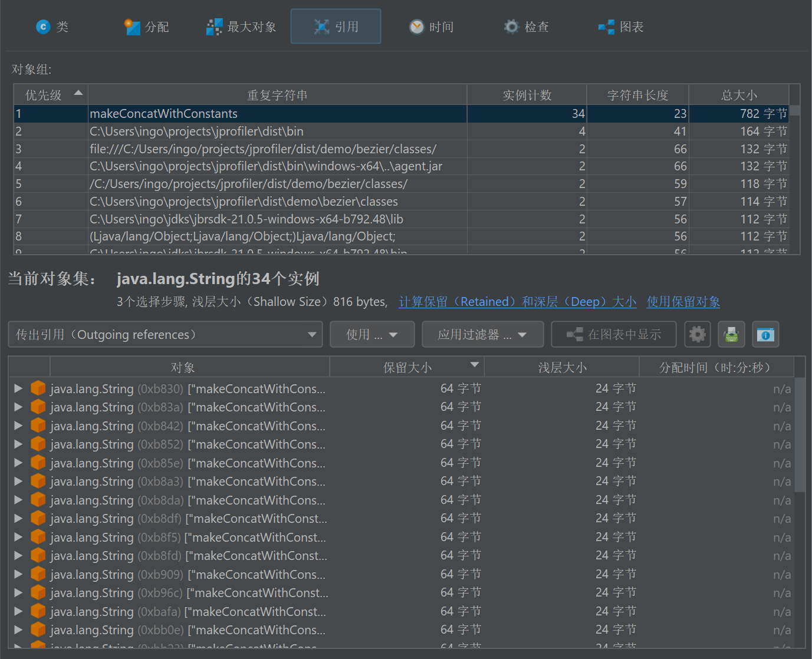Switch to the 时间 (Time) view

pos(432,27)
